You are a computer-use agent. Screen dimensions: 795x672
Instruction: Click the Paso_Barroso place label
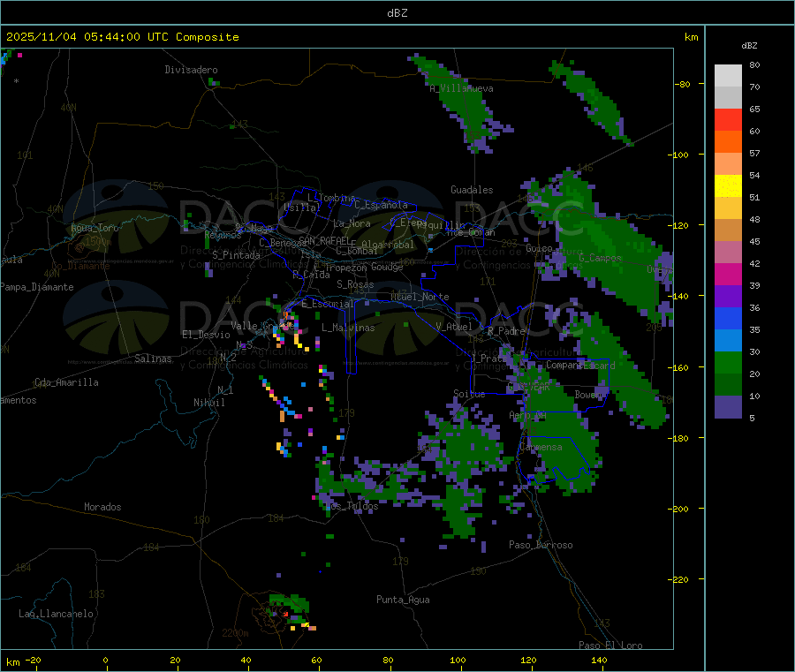(x=541, y=545)
